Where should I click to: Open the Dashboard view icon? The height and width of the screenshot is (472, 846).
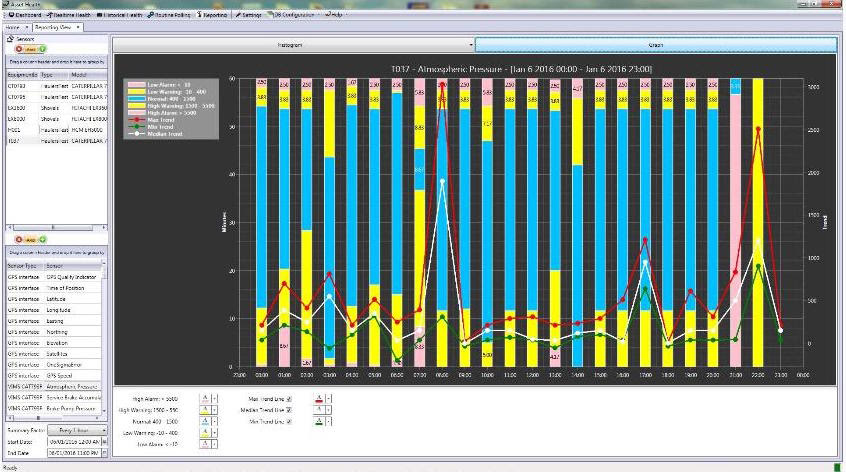pos(10,16)
